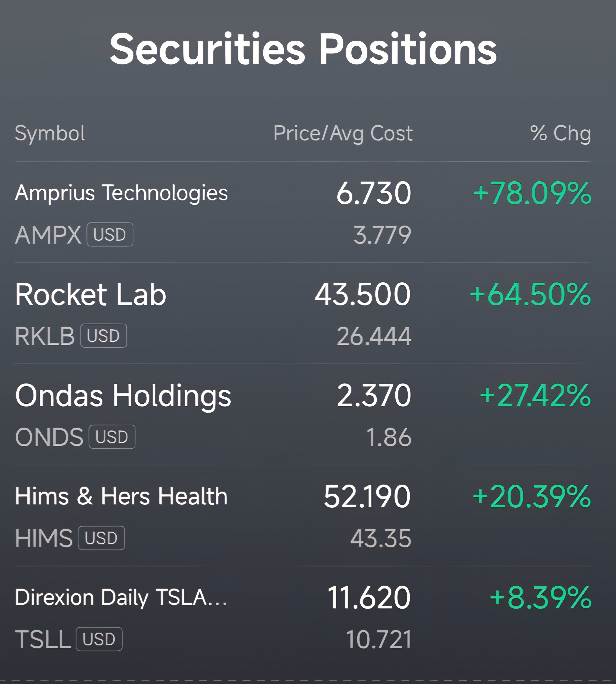Sort by the % Chg column header

[x=560, y=133]
